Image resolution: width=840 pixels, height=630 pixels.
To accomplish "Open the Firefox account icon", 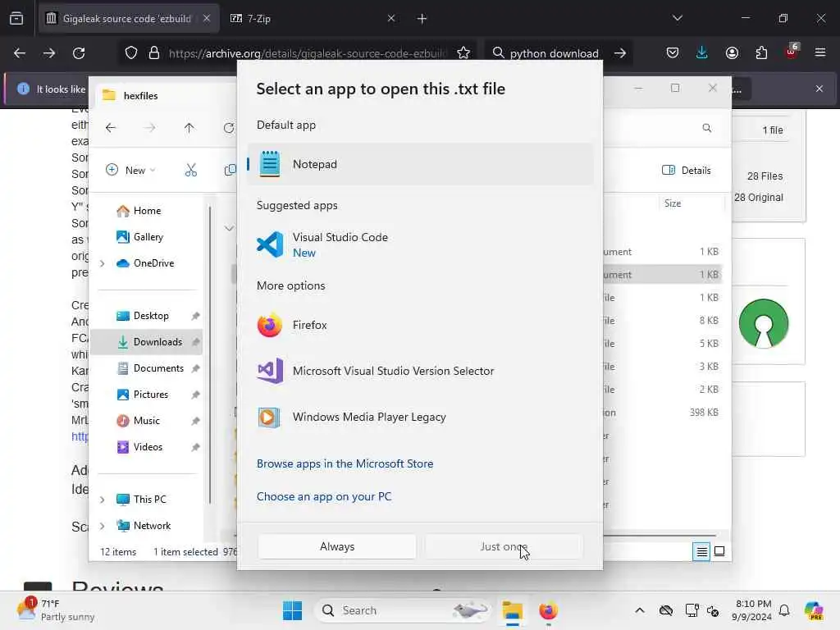I will pos(732,52).
